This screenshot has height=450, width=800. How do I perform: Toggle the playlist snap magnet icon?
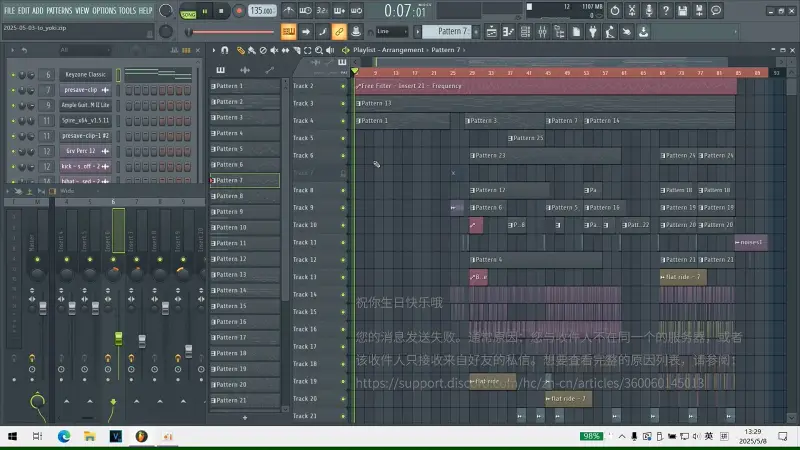coord(224,50)
